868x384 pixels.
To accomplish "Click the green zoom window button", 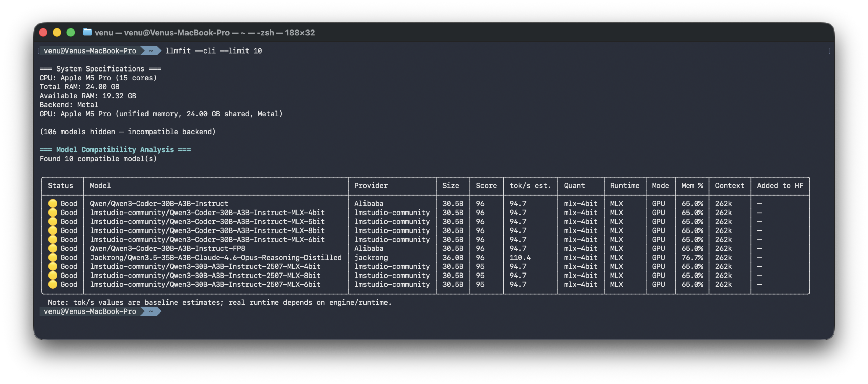I will click(x=71, y=33).
